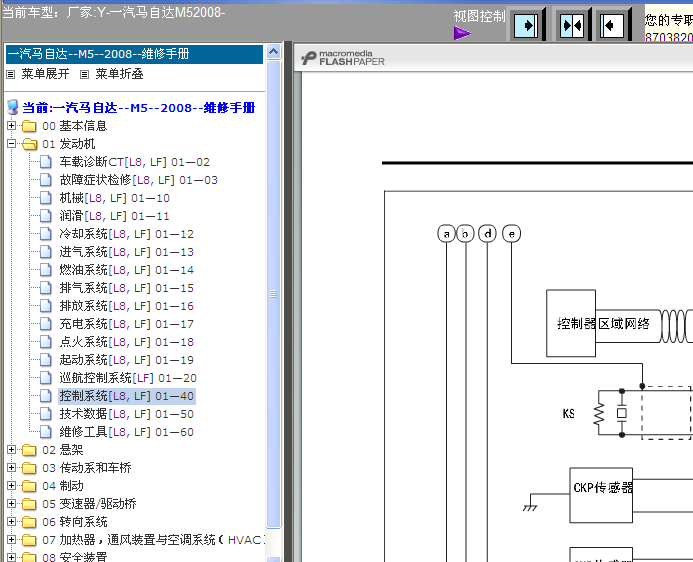Screen dimensions: 693x562
Task: Click the center-split view control button
Action: click(x=572, y=25)
